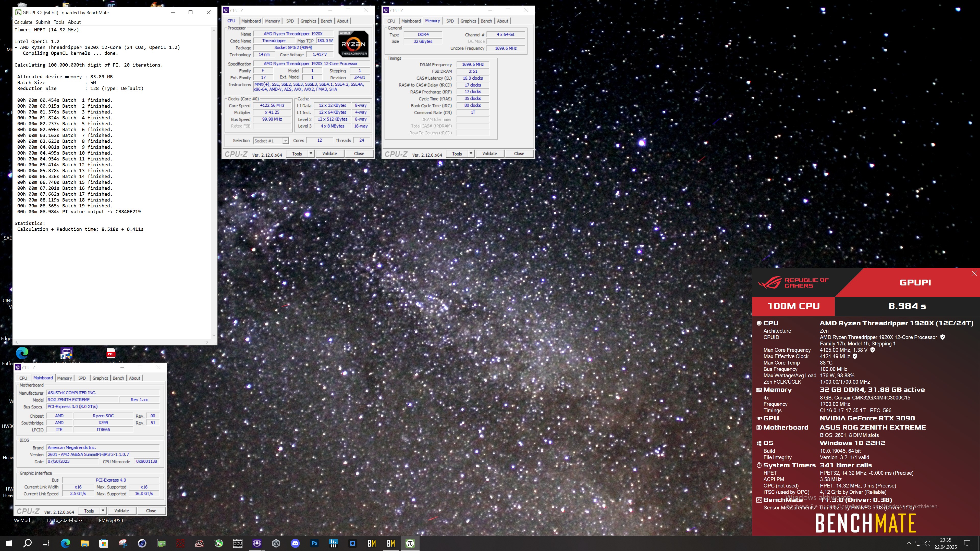Open the green graphics card taskbar icon
The height and width of the screenshot is (551, 980).
(x=161, y=543)
